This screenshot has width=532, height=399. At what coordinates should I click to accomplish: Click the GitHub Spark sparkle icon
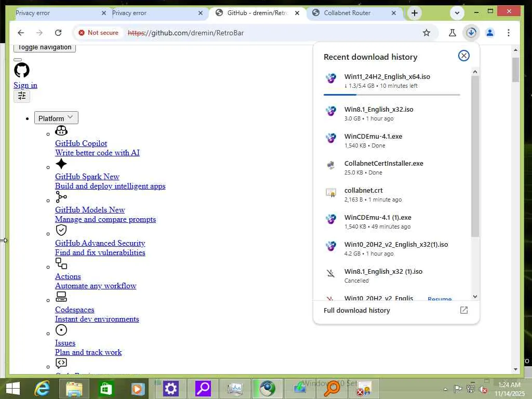click(61, 164)
